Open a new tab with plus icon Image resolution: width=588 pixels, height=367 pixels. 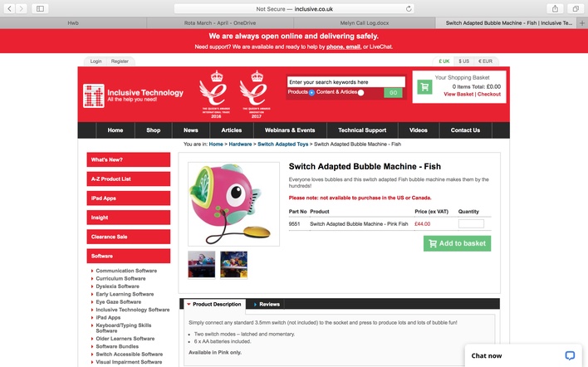click(x=582, y=23)
